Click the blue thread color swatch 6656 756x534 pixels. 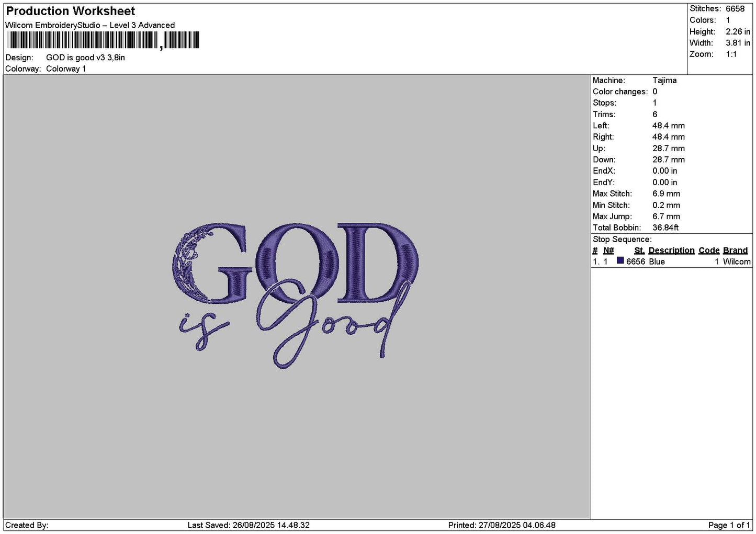620,261
